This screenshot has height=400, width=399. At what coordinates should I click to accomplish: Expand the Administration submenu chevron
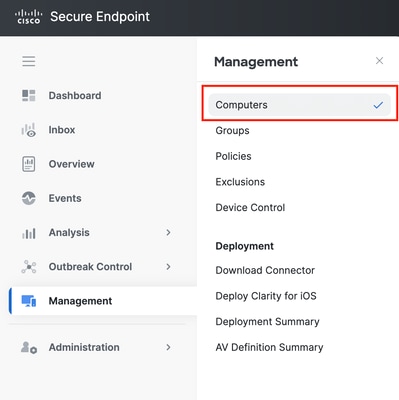(168, 347)
